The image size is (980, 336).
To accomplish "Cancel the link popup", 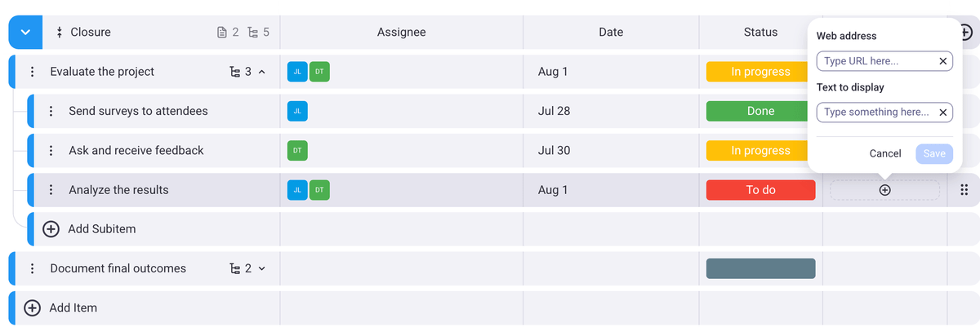I will click(885, 153).
